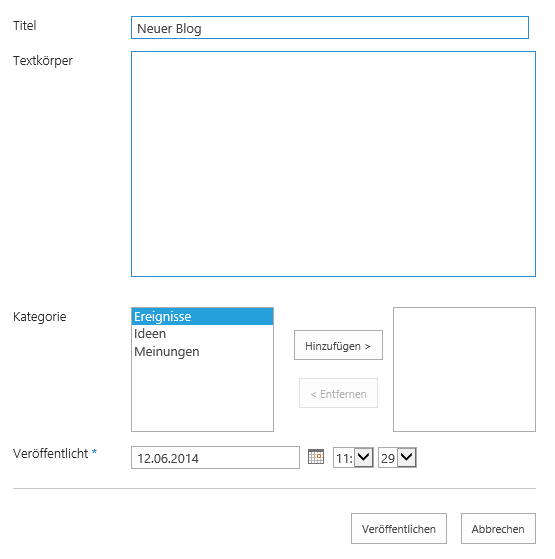Click the hour value 11: field
Viewport: 555px width, 559px height.
(x=344, y=458)
